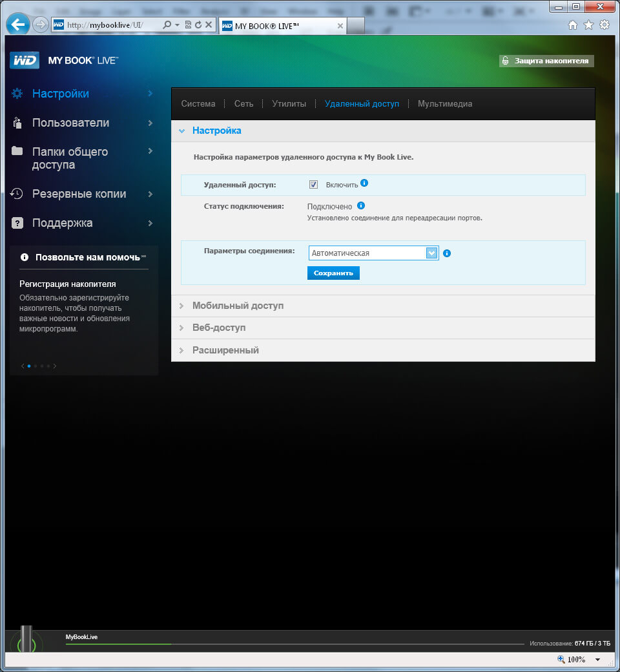Click the info icon next to Подключено

pyautogui.click(x=361, y=205)
